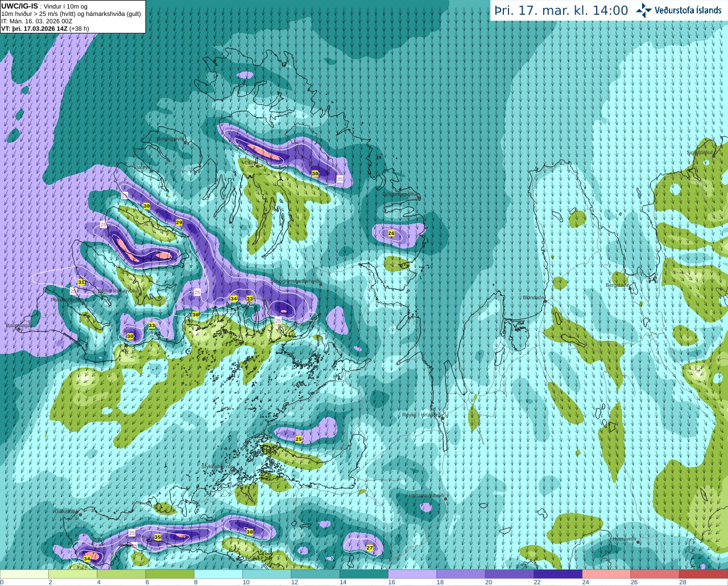The height and width of the screenshot is (586, 728).
Task: Pick the 0–2 m/s cream legend swatch
Action: (x=24, y=574)
